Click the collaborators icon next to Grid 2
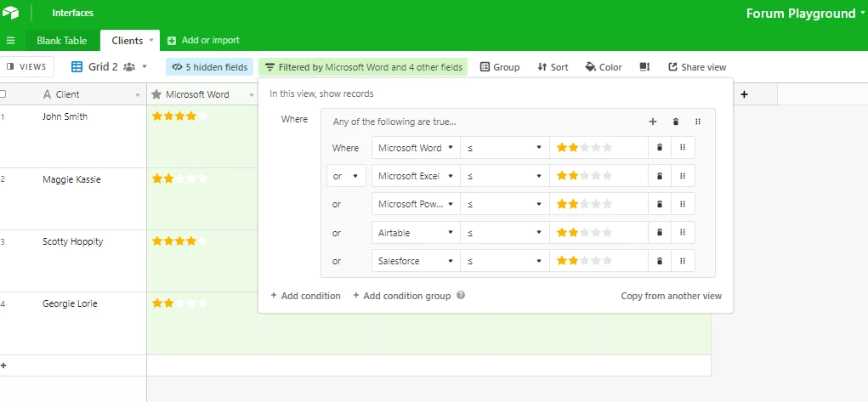Viewport: 868px width, 402px height. pyautogui.click(x=129, y=67)
